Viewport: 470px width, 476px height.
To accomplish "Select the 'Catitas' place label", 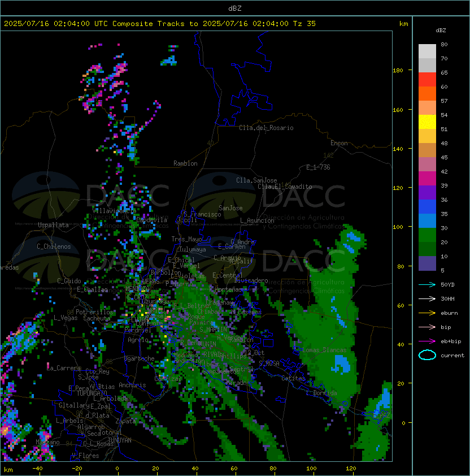I will click(x=293, y=379).
